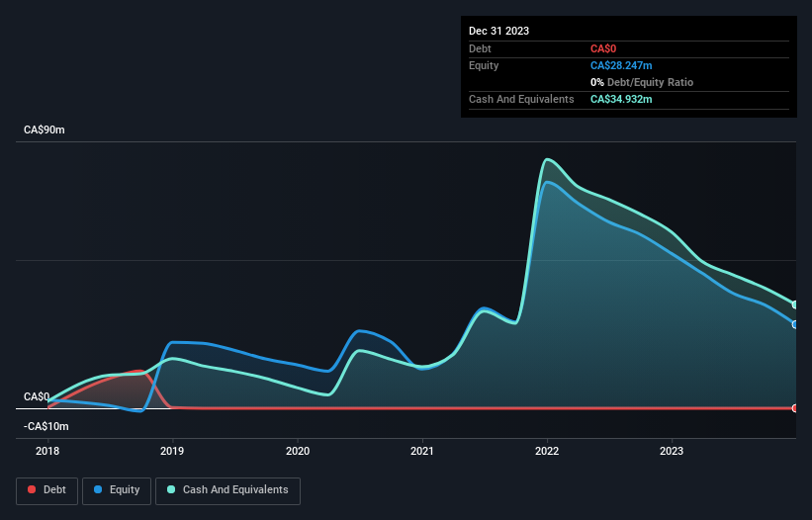Click the red Debt end-point marker
This screenshot has width=812, height=520.
(795, 408)
